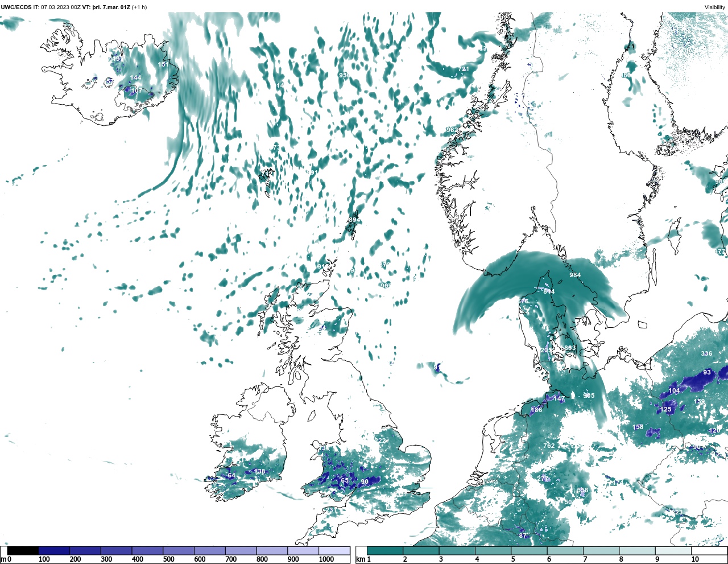Click the 'UWC/ECDS' header label

click(16, 7)
